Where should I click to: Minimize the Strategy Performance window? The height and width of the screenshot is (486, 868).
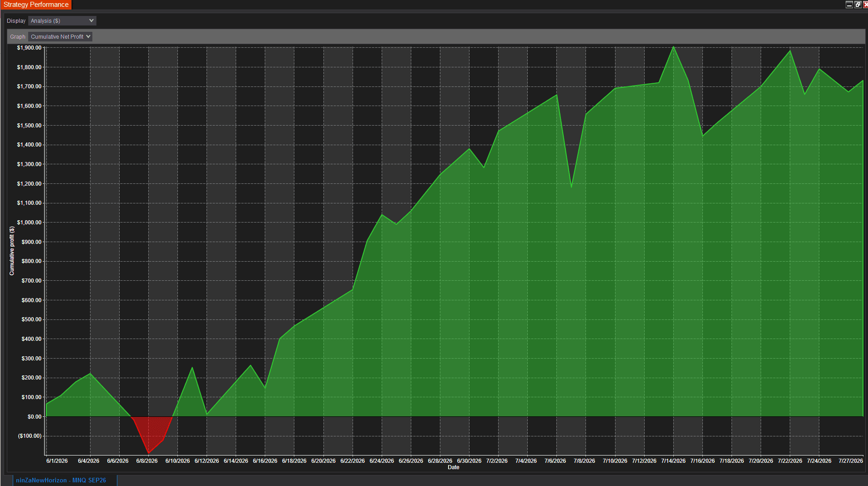click(849, 5)
